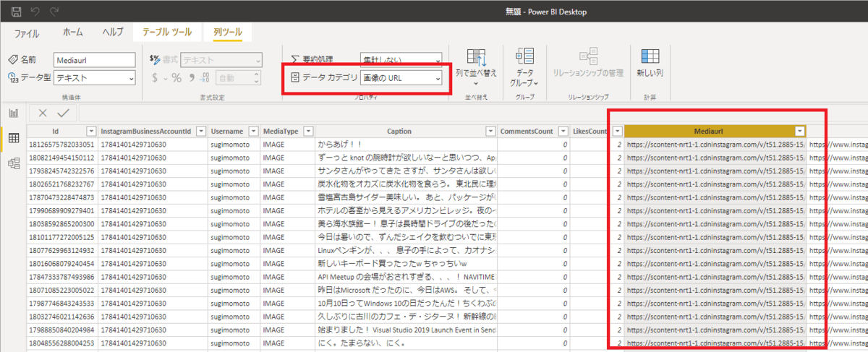Click caption starting 始まりました! Visual Studio 2019
This screenshot has width=868, height=352.
click(x=405, y=330)
